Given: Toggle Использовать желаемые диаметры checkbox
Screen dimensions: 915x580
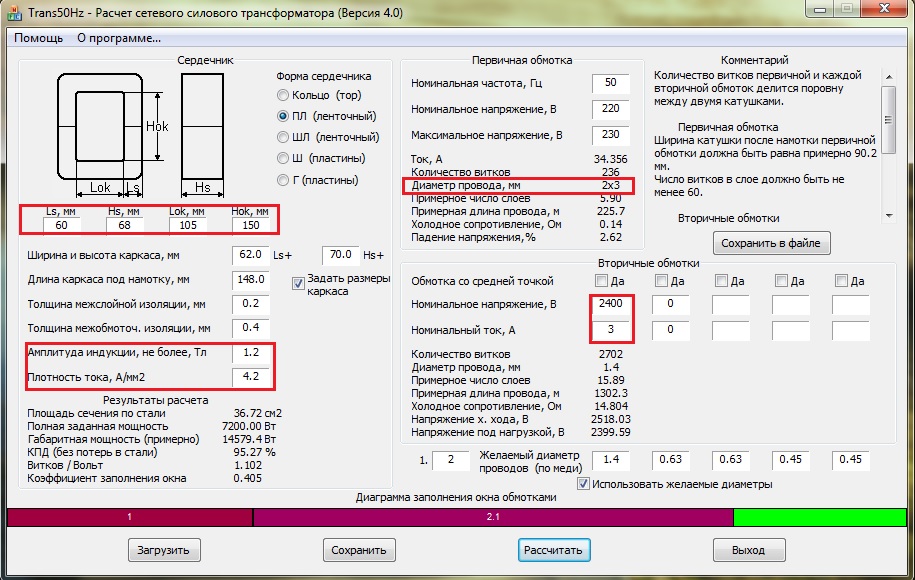Looking at the screenshot, I should [x=583, y=484].
